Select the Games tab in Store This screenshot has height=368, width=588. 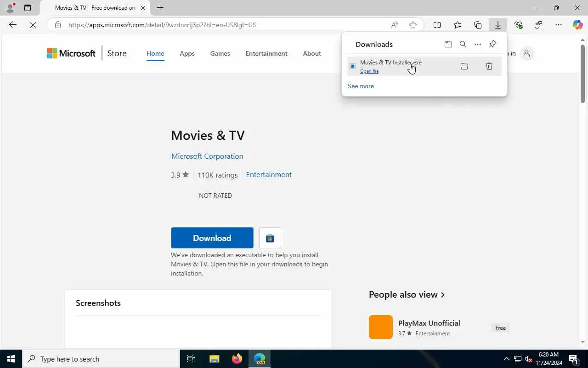tap(220, 53)
